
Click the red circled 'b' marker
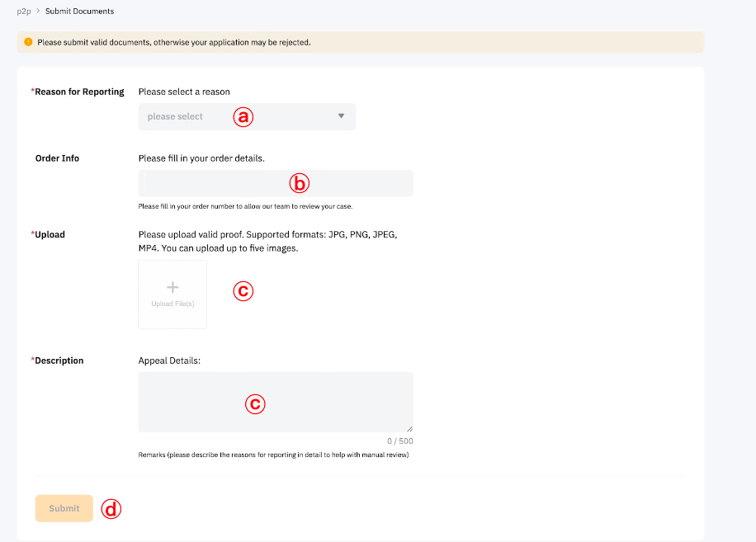click(299, 183)
